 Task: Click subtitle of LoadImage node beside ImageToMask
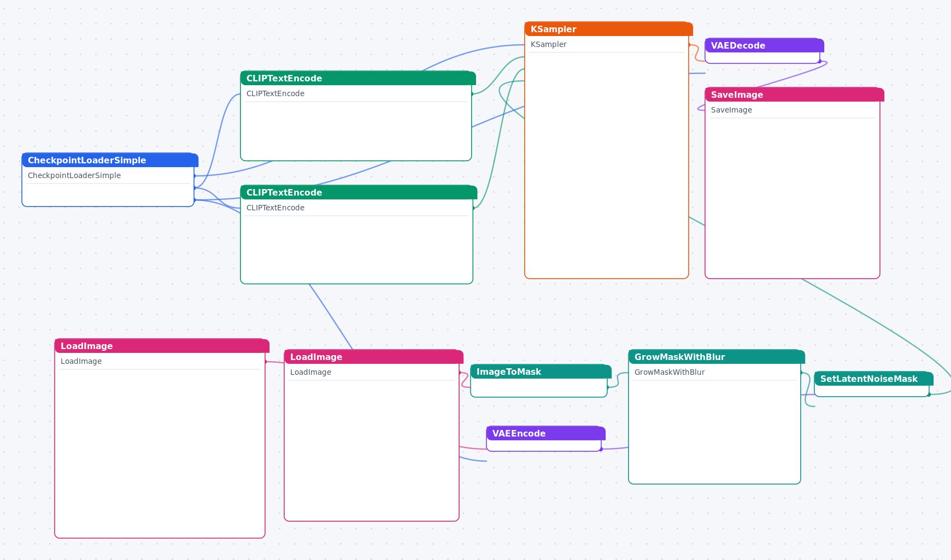310,372
